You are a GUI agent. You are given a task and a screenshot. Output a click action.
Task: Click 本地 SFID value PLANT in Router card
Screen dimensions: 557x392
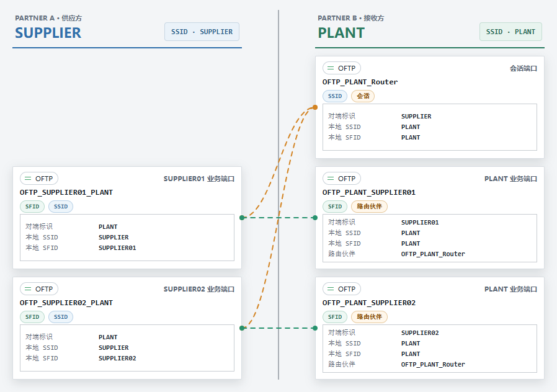[411, 138]
